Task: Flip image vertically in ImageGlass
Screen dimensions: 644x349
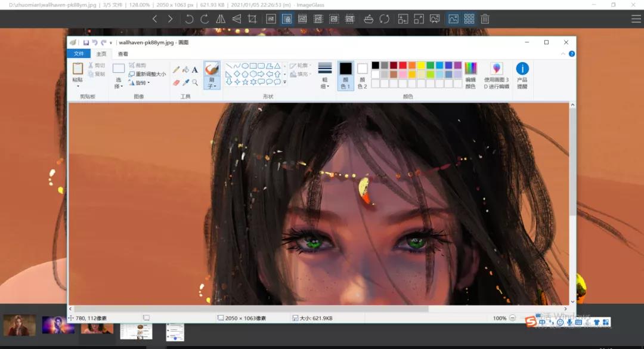Action: (x=237, y=19)
